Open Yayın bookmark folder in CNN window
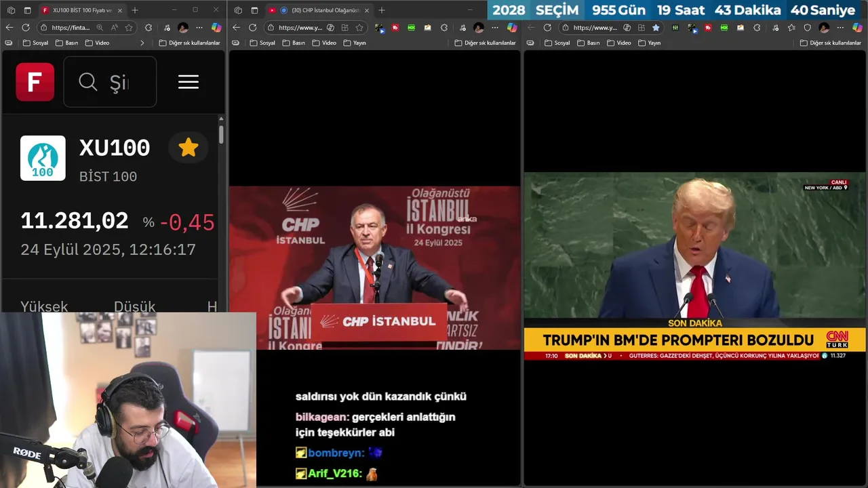 click(650, 43)
